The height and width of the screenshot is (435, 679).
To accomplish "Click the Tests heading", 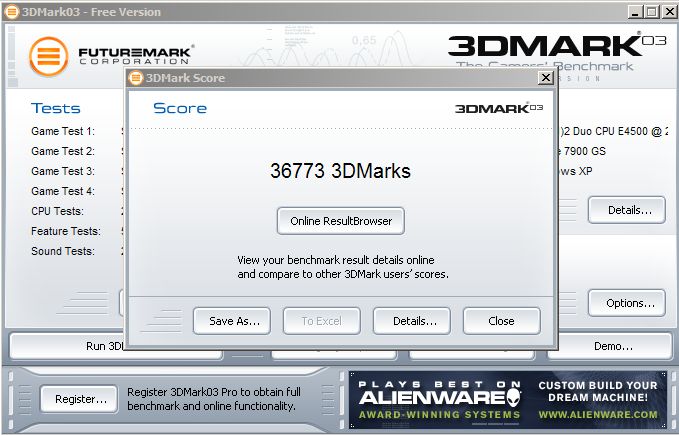I will point(55,108).
